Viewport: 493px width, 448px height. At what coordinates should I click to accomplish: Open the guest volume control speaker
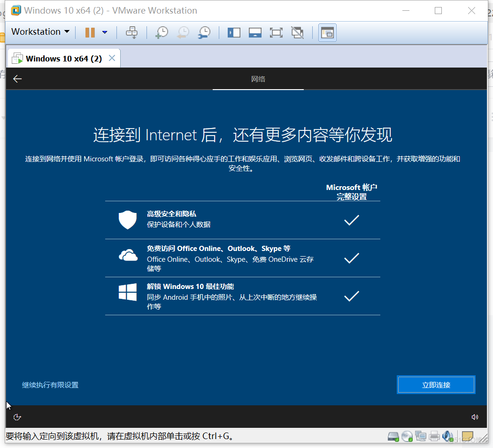click(x=475, y=417)
